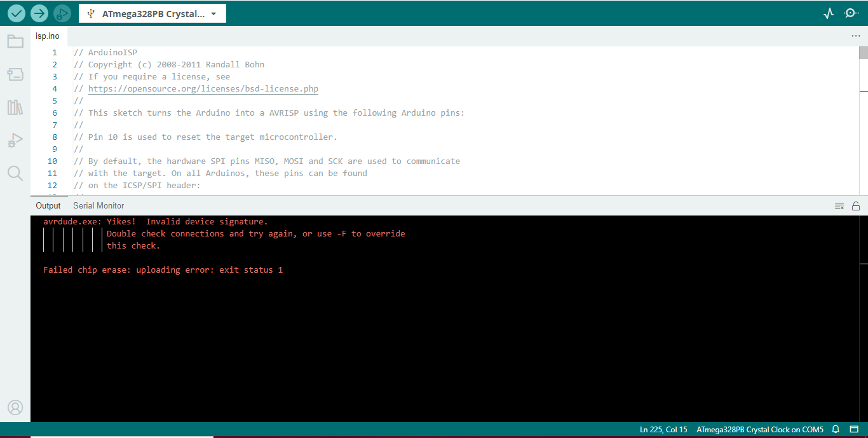Start debugging from the top toolbar icon
This screenshot has width=868, height=438.
tap(62, 13)
